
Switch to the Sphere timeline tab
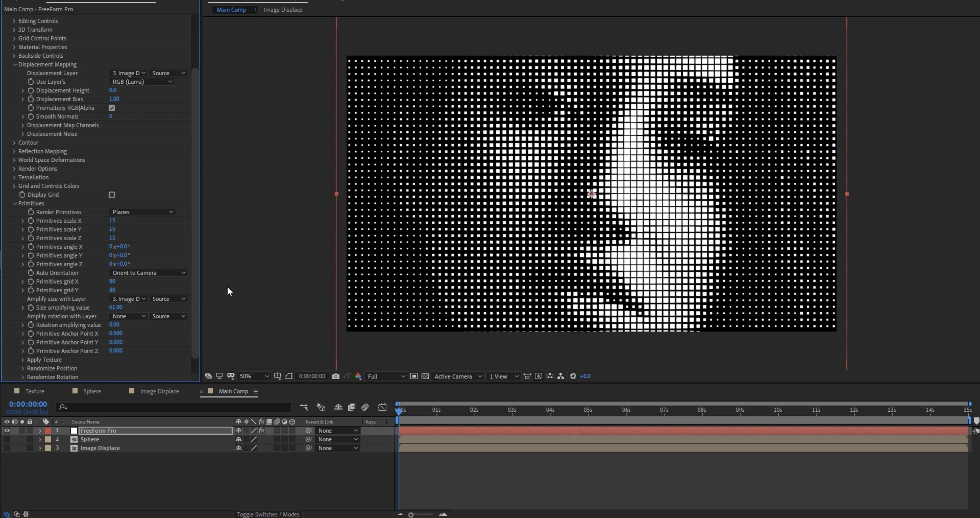click(x=92, y=391)
